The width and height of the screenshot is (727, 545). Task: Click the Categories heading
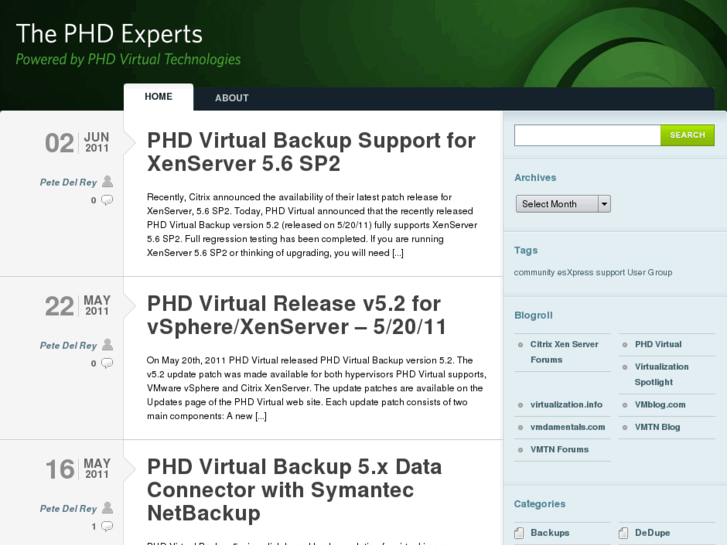[540, 504]
